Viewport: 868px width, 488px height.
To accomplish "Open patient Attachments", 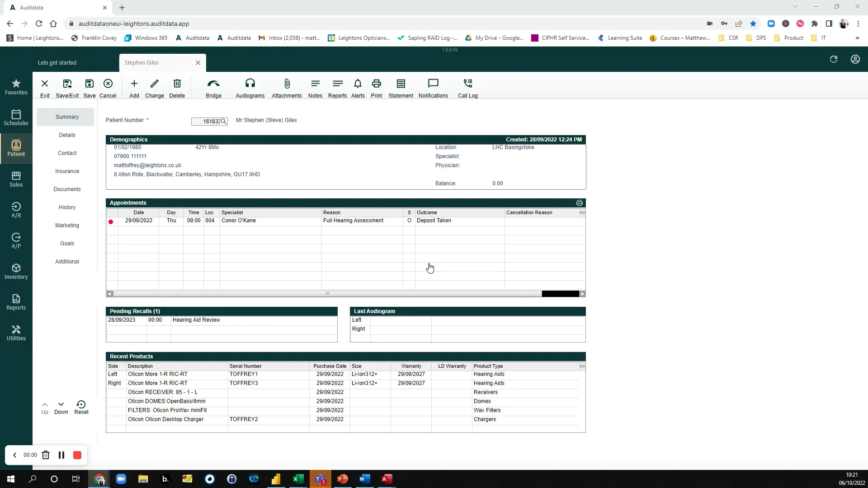I will point(287,88).
